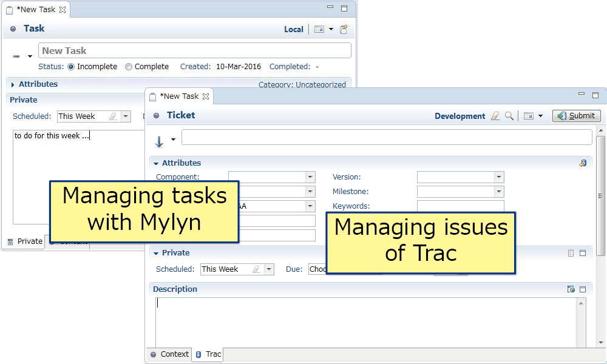Open the Milestone dropdown list

[499, 192]
